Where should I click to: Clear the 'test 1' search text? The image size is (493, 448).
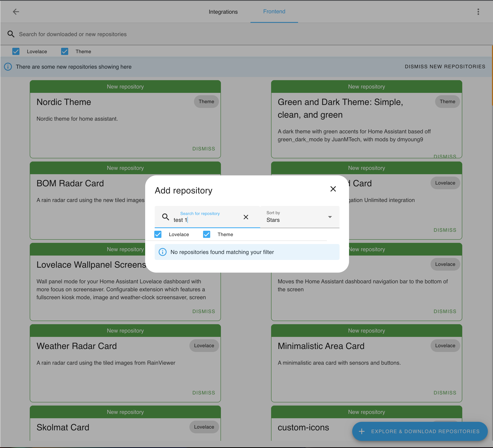click(x=246, y=217)
